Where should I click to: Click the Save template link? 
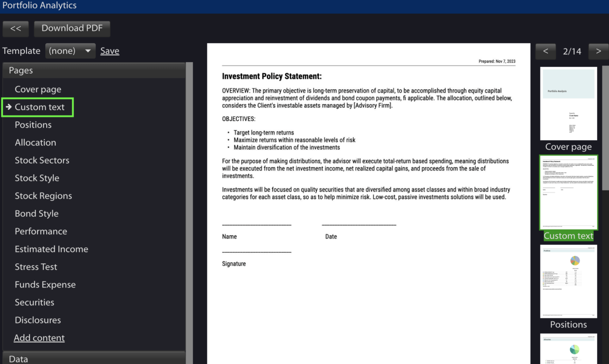(109, 51)
